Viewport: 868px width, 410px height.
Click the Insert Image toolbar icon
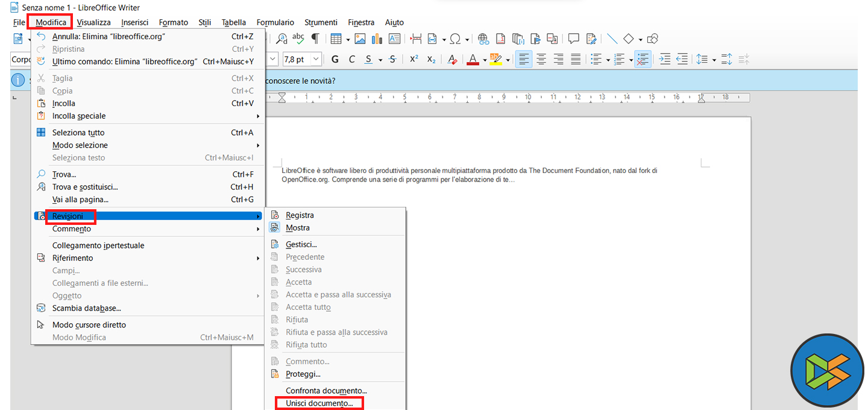[360, 39]
